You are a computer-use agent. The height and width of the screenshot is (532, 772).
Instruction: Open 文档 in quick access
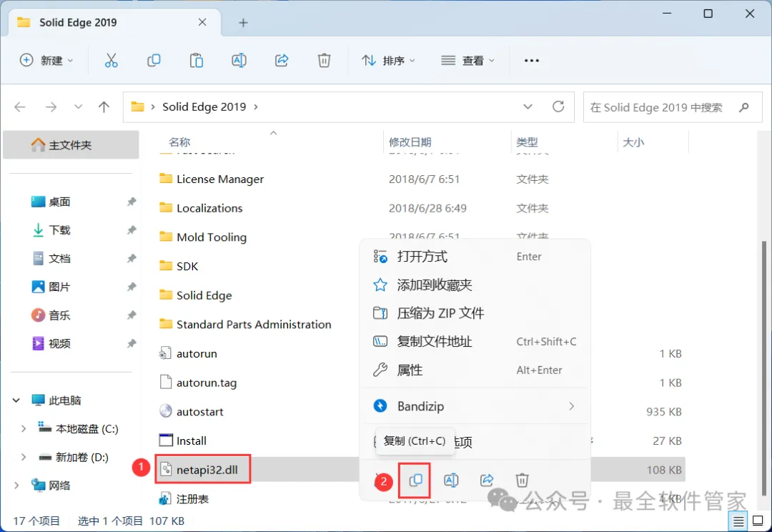click(59, 259)
